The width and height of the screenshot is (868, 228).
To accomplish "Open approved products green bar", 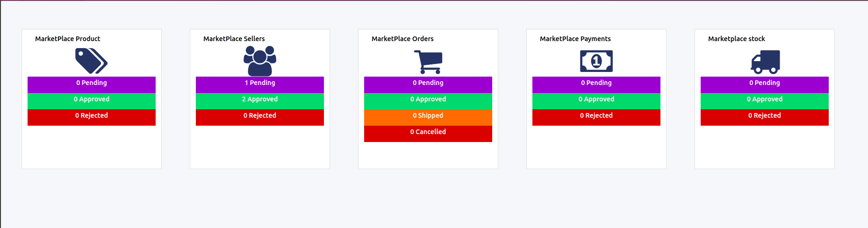I will [92, 100].
